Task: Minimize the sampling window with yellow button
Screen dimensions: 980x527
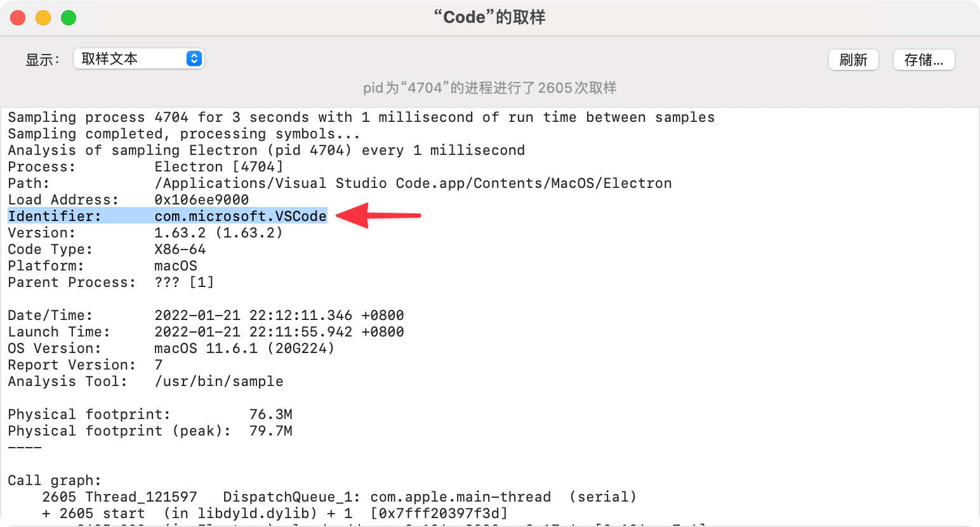Action: click(x=43, y=18)
